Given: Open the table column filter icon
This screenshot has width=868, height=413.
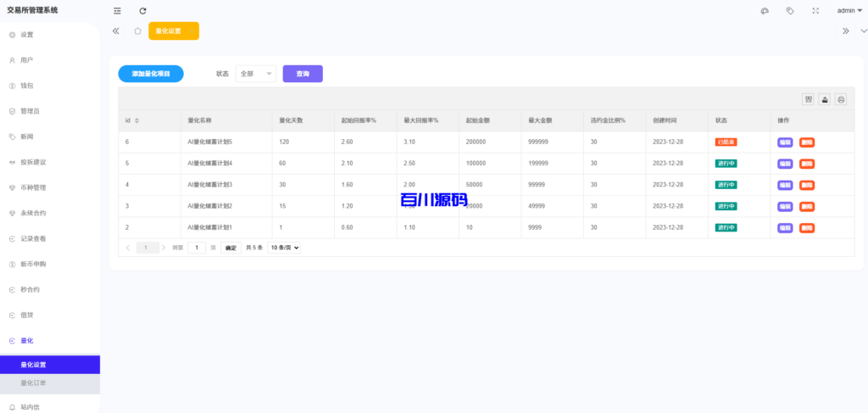Looking at the screenshot, I should click(808, 99).
